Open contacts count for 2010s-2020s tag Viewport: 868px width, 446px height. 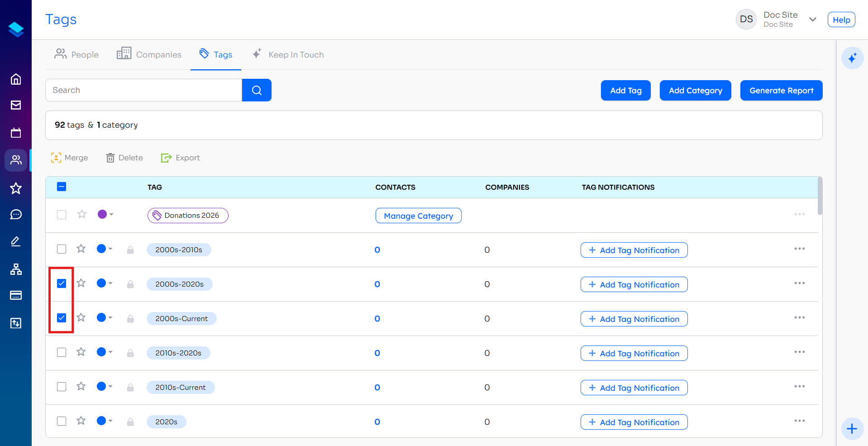(x=377, y=353)
